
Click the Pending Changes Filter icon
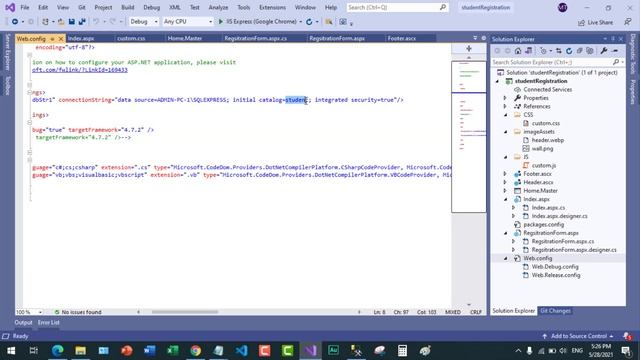[x=543, y=51]
